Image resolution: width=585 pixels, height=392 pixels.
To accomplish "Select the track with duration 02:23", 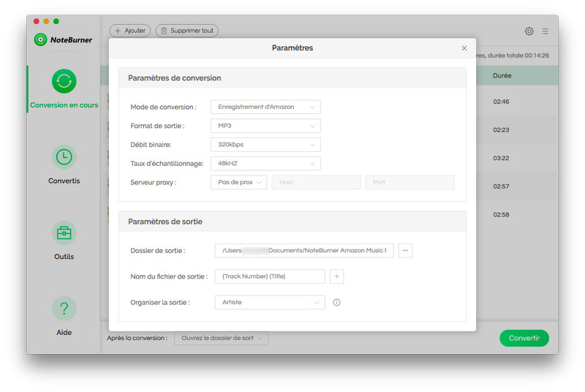I will 501,129.
